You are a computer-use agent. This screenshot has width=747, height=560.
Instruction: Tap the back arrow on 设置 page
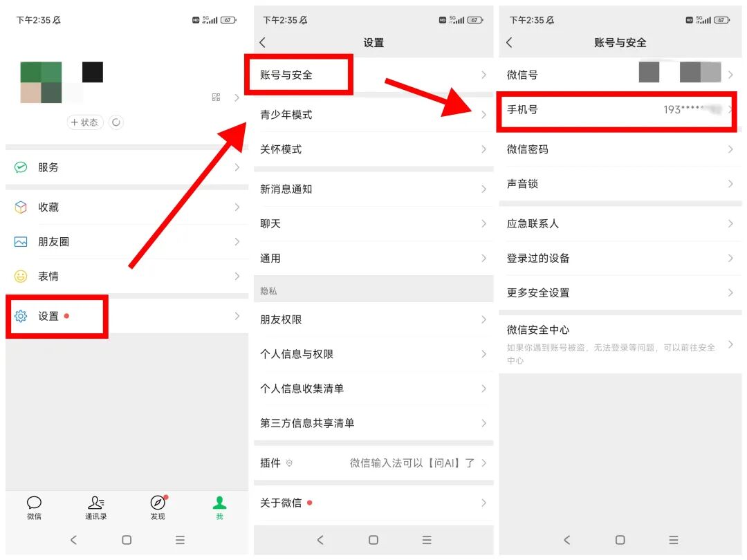[x=262, y=42]
